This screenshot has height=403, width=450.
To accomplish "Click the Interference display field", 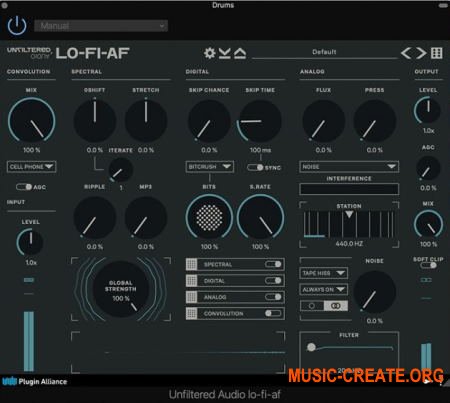I will pos(349,189).
